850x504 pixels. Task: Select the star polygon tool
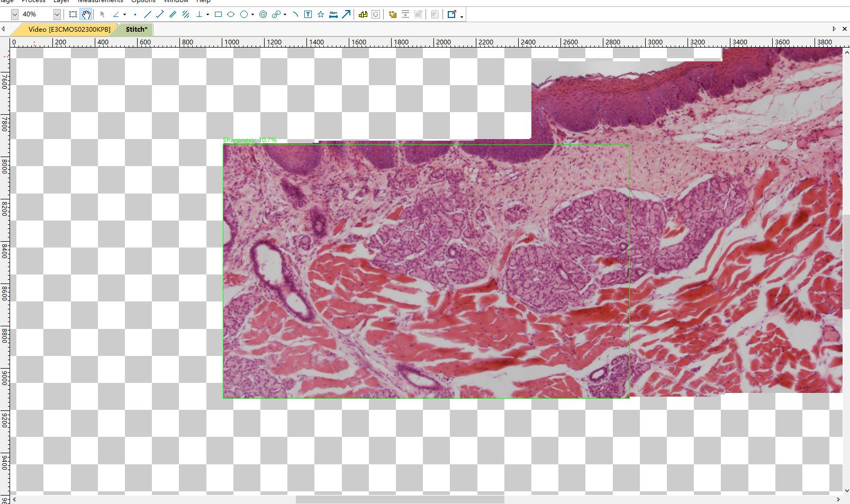(321, 15)
